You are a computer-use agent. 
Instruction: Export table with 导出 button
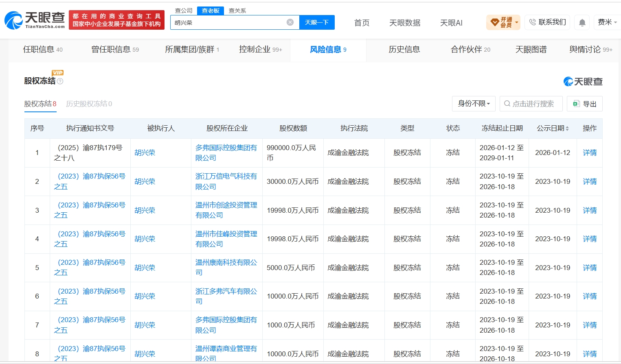(585, 104)
